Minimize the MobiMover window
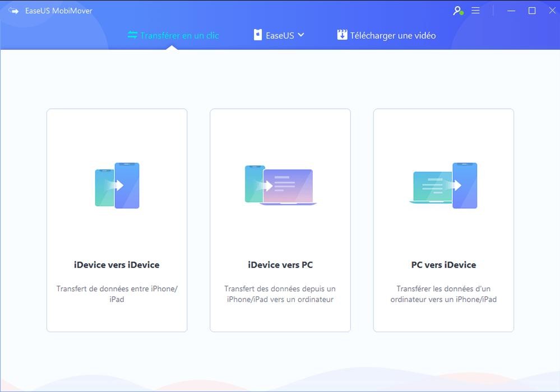 pos(511,11)
